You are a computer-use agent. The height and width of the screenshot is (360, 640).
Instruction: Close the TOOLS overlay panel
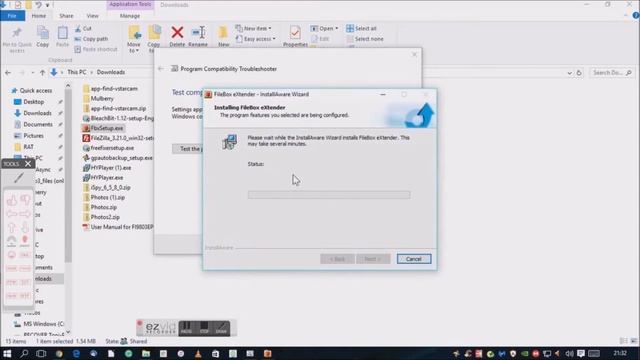pos(28,164)
